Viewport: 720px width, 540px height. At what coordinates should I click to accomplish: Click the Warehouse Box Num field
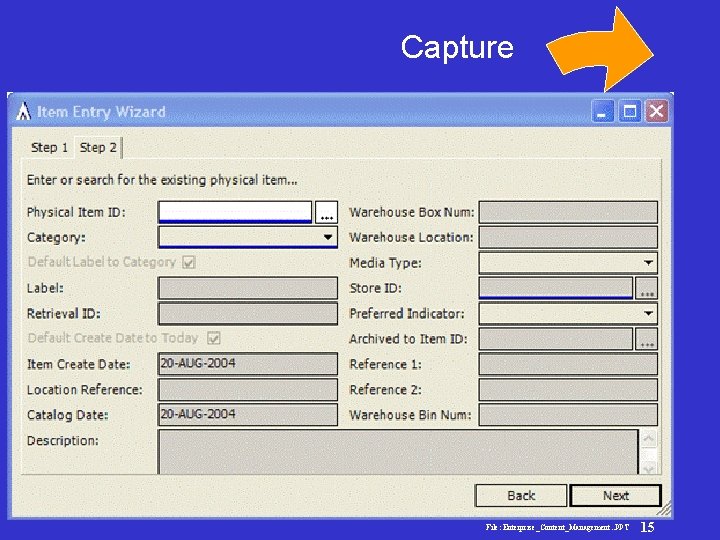pos(568,212)
